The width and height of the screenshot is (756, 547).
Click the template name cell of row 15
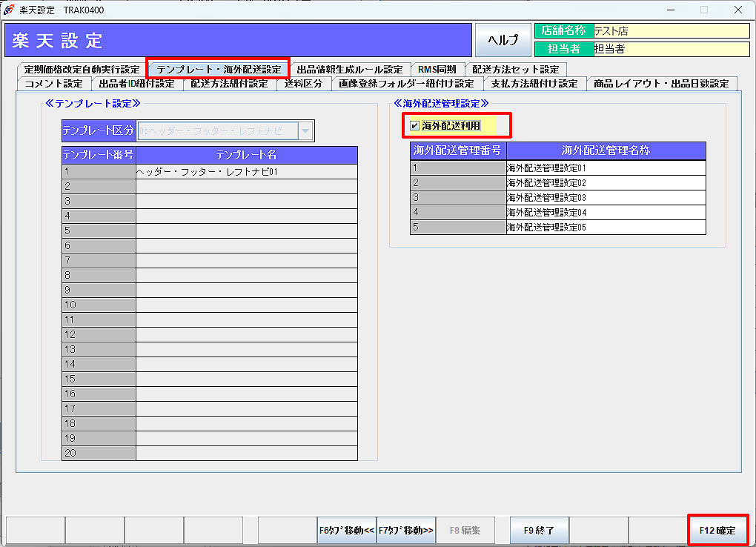click(246, 379)
